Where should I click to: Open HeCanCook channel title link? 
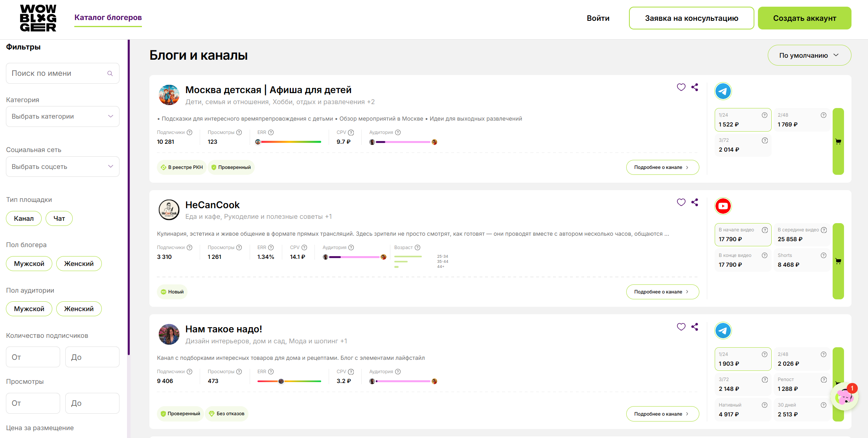coord(212,205)
